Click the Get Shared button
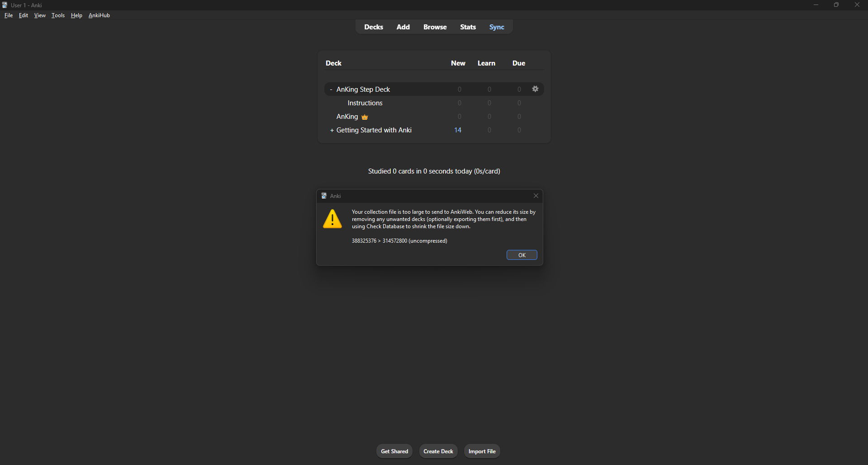 [394, 451]
